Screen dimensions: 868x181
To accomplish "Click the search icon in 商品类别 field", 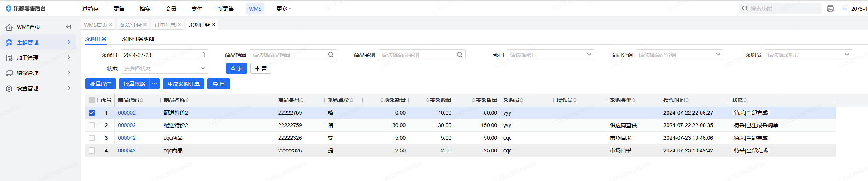I will [x=459, y=55].
